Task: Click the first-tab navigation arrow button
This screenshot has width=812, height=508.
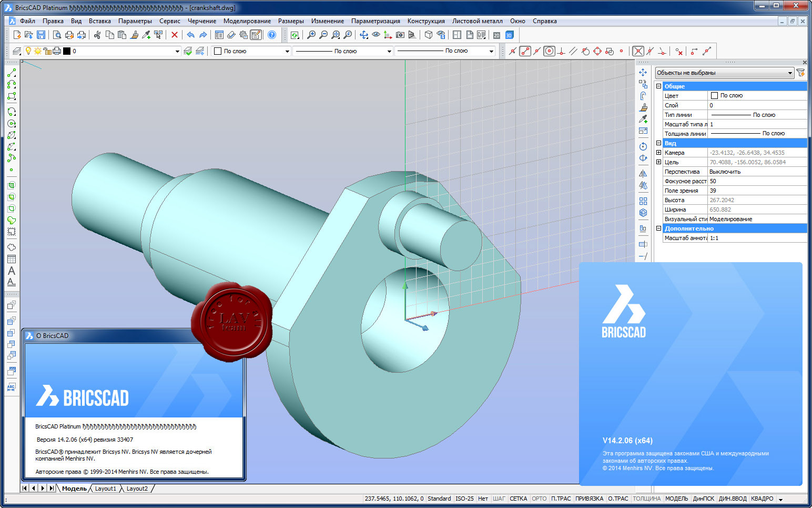Action: pos(25,488)
